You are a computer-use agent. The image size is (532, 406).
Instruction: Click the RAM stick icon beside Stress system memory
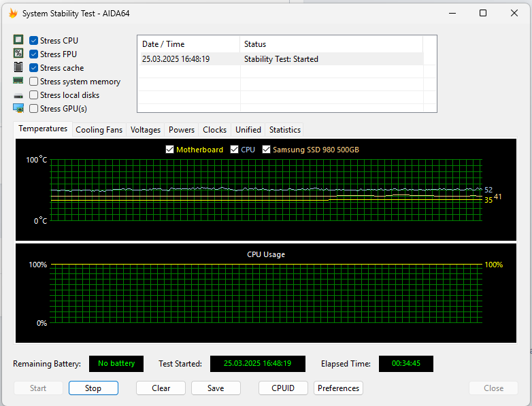pos(18,82)
